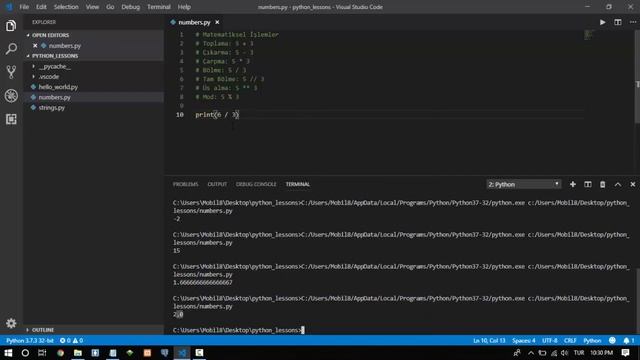Open File Explorer from the taskbar
Image resolution: width=640 pixels, height=360 pixels.
tap(78, 353)
